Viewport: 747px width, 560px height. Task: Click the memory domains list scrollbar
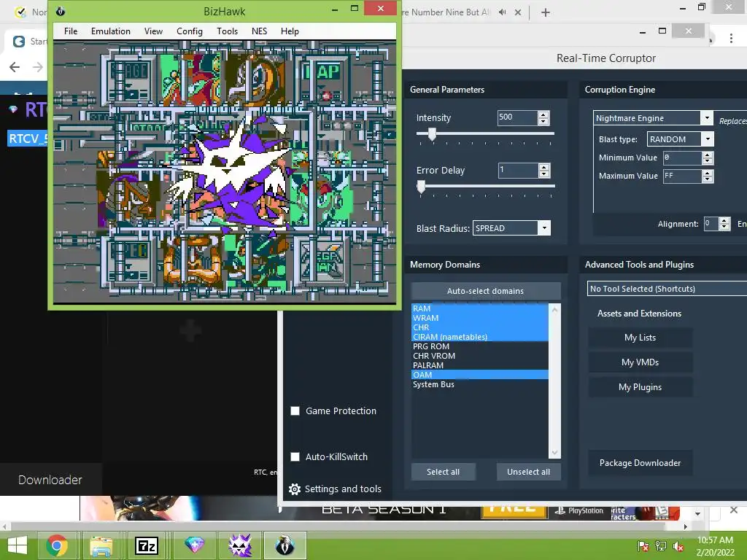(x=554, y=381)
